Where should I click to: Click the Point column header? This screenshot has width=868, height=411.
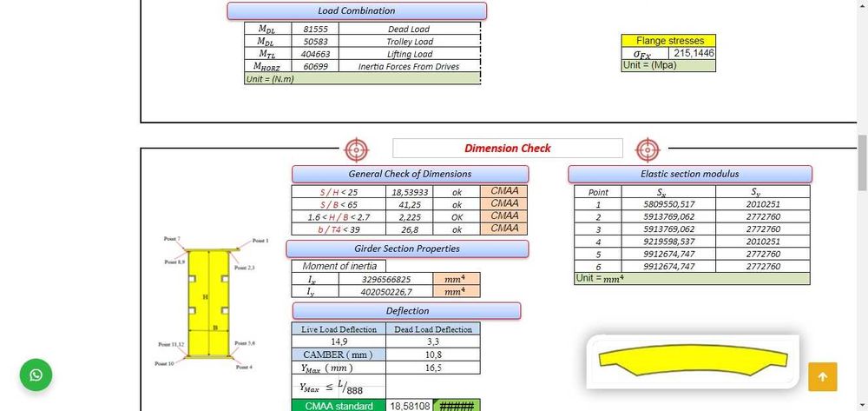(598, 192)
